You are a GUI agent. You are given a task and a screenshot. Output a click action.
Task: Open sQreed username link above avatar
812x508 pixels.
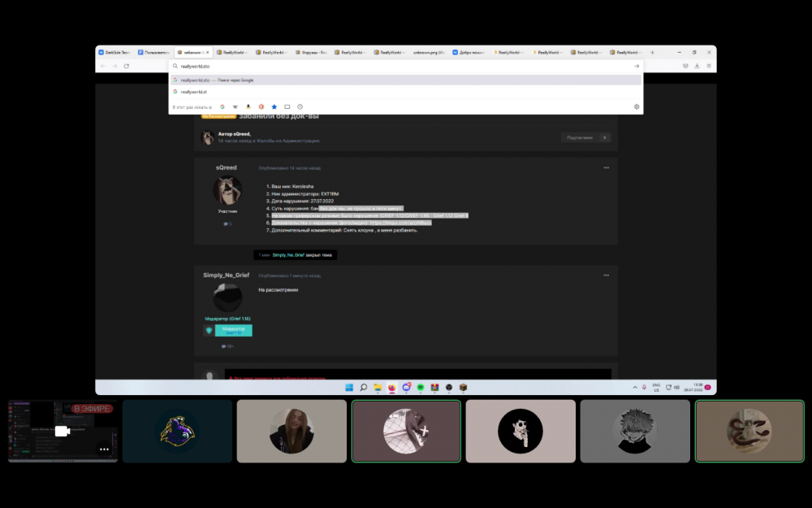pos(227,167)
